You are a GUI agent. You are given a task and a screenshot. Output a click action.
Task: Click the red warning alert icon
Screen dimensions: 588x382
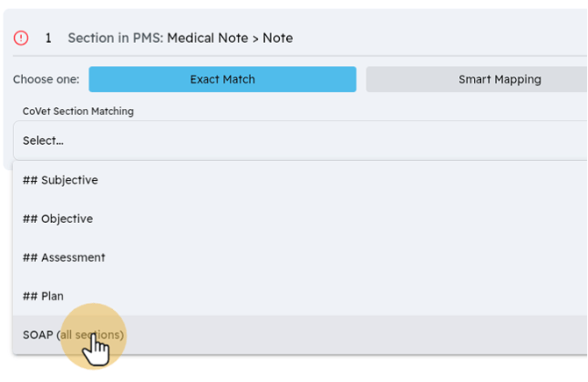tap(21, 38)
